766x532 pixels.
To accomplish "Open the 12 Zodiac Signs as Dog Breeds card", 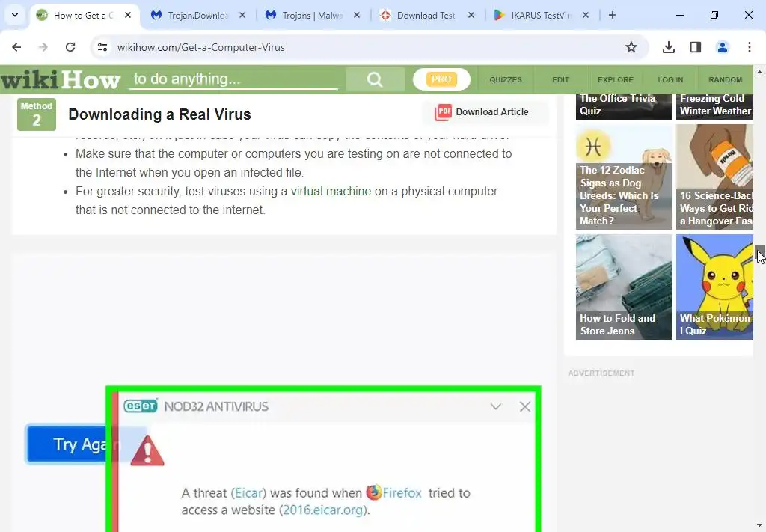I will 624,177.
